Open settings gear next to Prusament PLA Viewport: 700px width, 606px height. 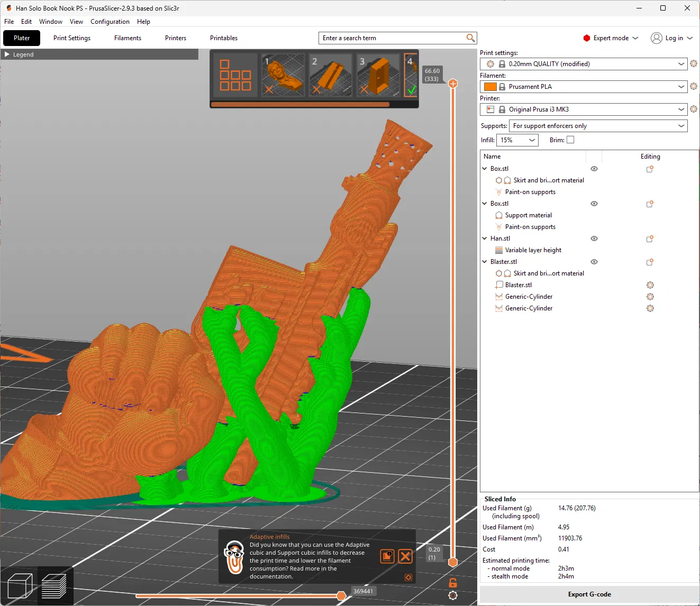(694, 87)
